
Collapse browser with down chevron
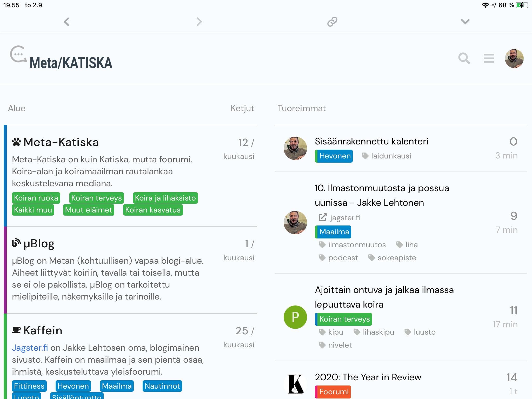tap(465, 22)
